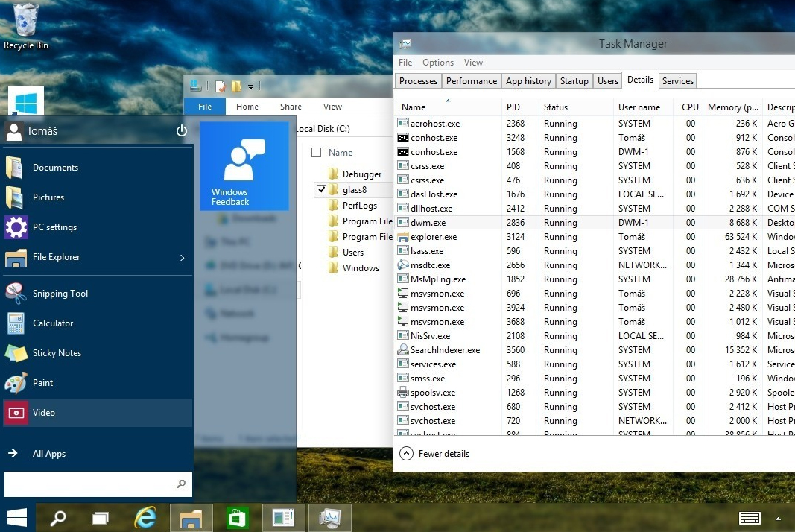Toggle the select-all checkbox beside Name header
This screenshot has height=532, width=795.
(x=316, y=153)
